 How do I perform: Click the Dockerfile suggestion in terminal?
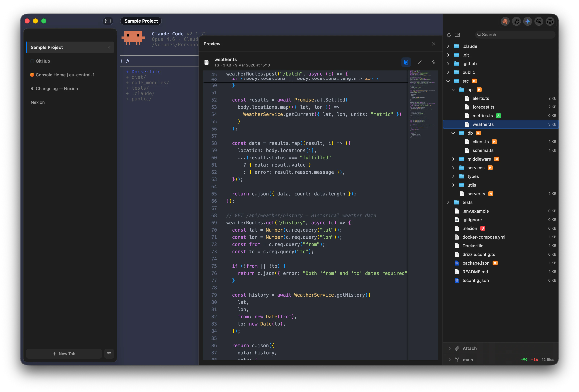[146, 72]
